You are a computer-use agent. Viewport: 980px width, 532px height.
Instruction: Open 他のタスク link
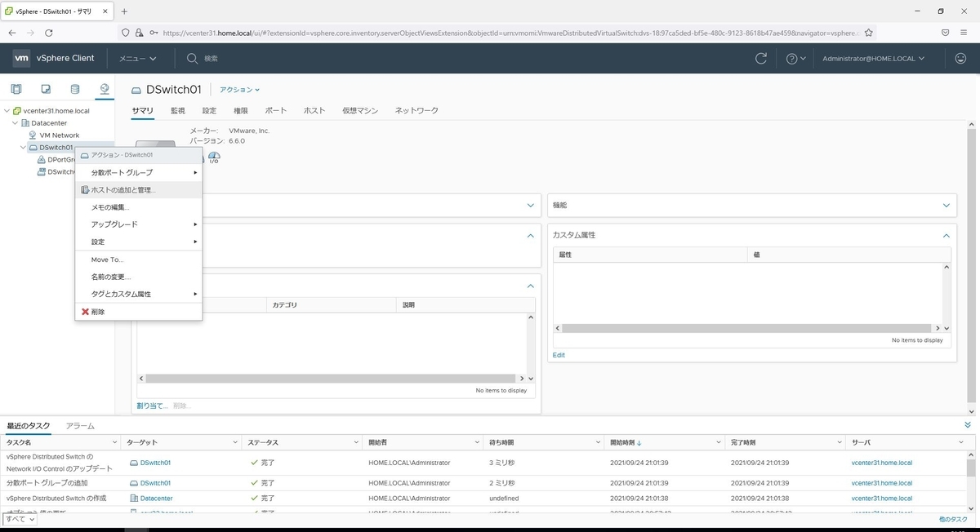953,519
